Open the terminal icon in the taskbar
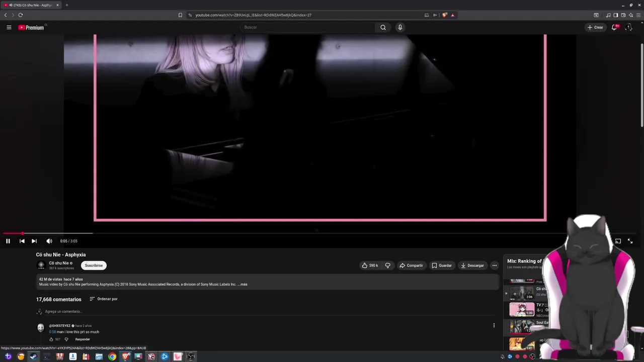 (47, 356)
